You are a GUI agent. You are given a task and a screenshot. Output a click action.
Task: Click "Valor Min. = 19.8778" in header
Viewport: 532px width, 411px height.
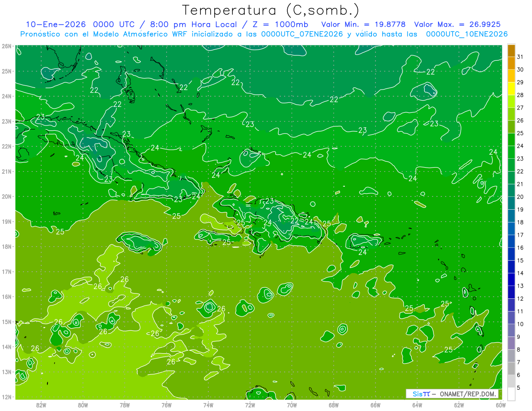[364, 24]
